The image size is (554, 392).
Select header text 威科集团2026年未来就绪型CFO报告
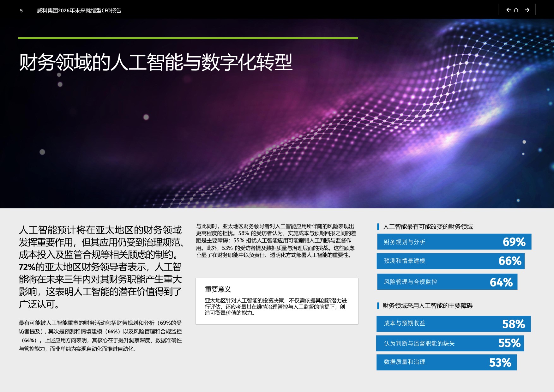(79, 11)
